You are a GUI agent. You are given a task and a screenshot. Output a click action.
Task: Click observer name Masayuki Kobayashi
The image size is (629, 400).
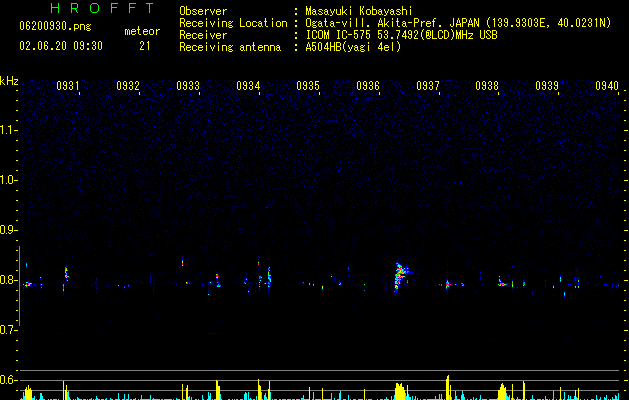pyautogui.click(x=358, y=11)
